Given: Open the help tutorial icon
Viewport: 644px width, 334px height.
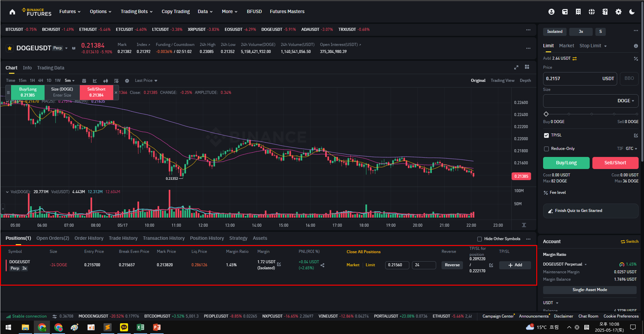Looking at the screenshot, I should 605,12.
